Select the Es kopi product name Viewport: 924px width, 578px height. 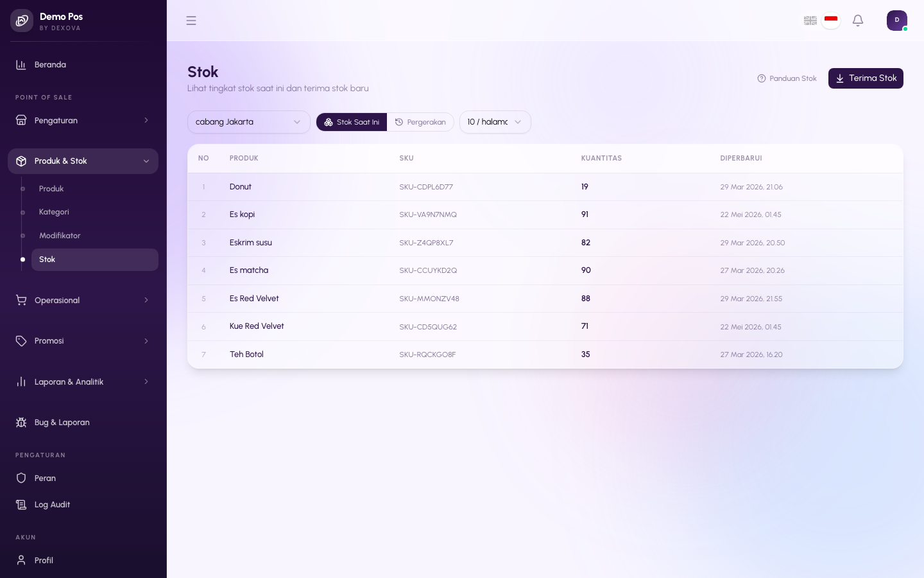(x=243, y=215)
